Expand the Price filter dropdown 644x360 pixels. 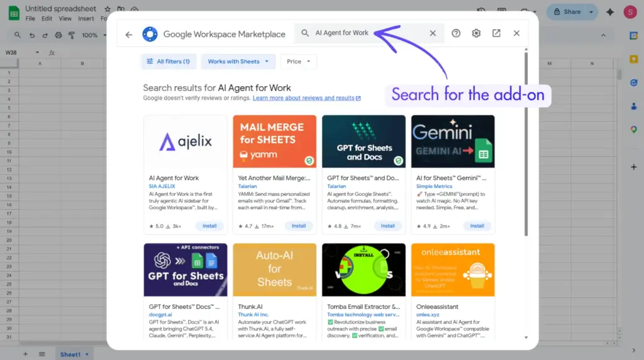coord(298,62)
